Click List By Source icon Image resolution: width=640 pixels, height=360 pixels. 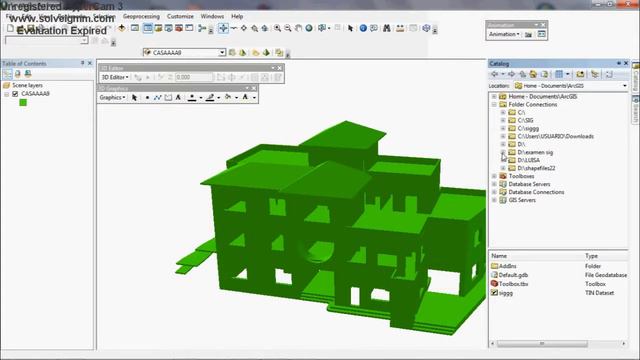(x=18, y=74)
